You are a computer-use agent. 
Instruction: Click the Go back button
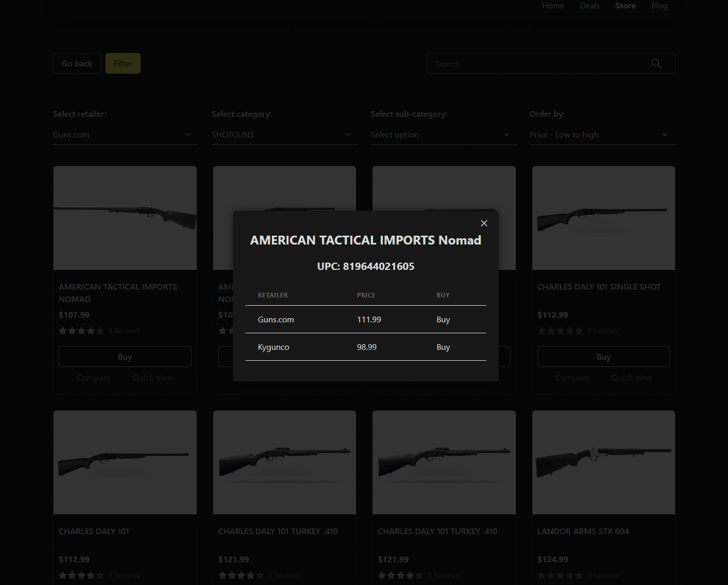77,63
